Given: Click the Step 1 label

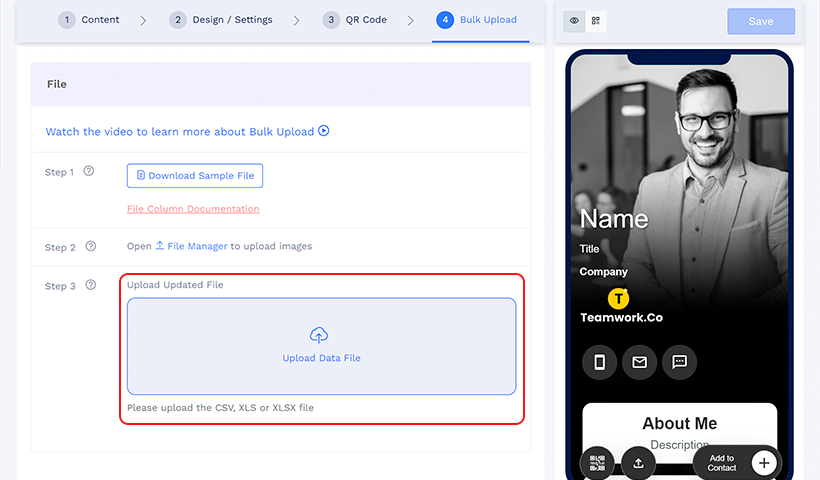Looking at the screenshot, I should [x=59, y=172].
